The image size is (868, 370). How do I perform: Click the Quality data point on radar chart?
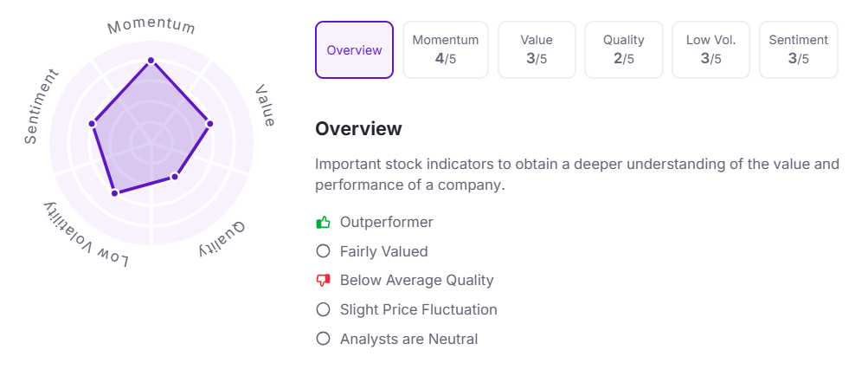point(174,177)
